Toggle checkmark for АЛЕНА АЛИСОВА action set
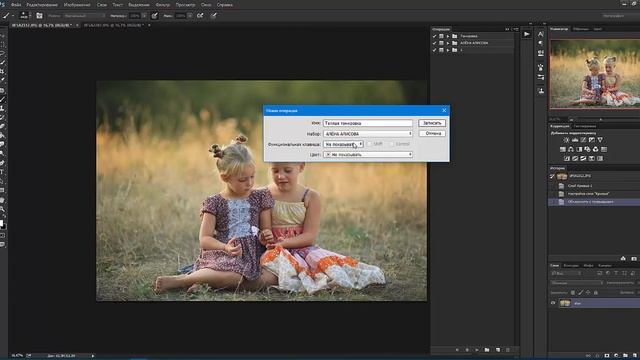 tap(434, 43)
